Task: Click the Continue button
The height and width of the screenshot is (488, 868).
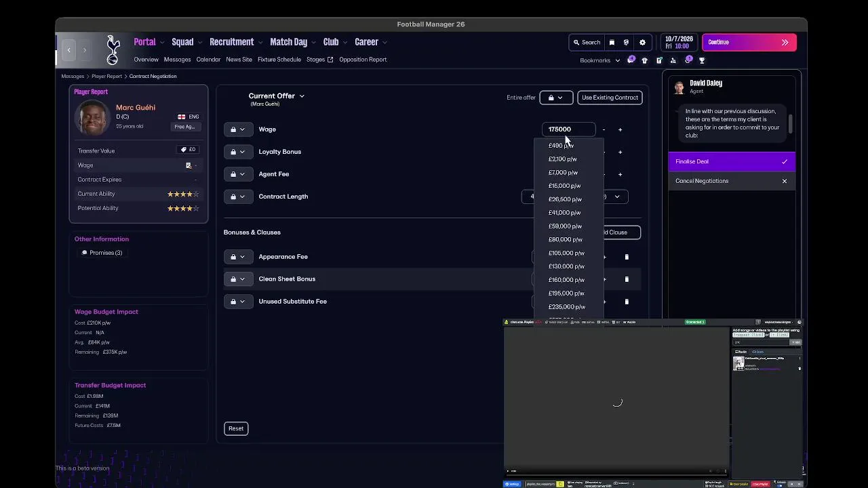Action: pyautogui.click(x=749, y=43)
